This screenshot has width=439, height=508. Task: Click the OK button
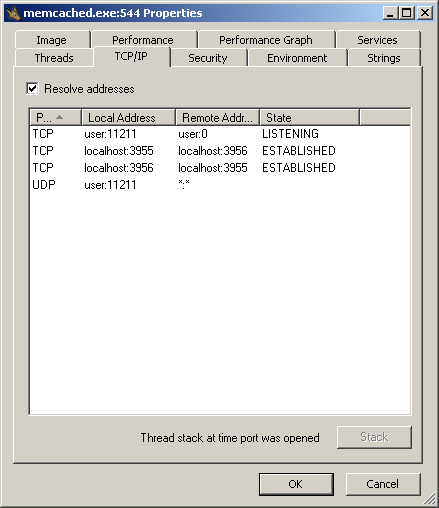pyautogui.click(x=296, y=484)
